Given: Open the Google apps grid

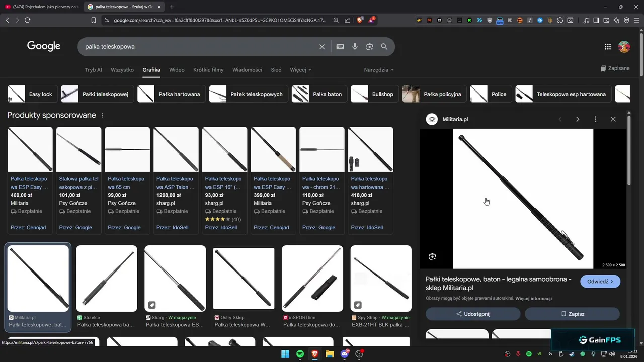Looking at the screenshot, I should (608, 47).
